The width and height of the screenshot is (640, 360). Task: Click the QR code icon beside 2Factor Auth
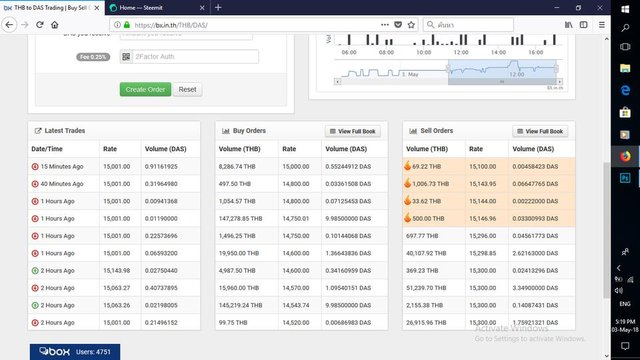point(126,57)
